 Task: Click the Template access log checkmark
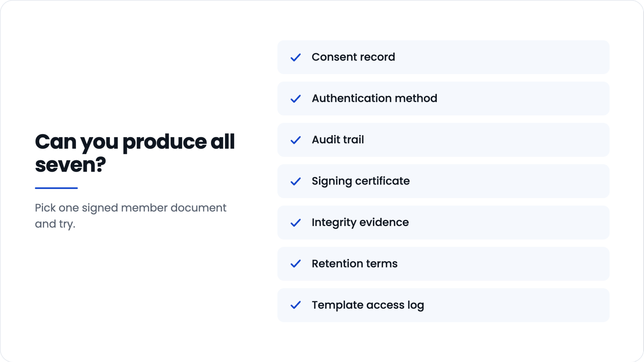(296, 305)
